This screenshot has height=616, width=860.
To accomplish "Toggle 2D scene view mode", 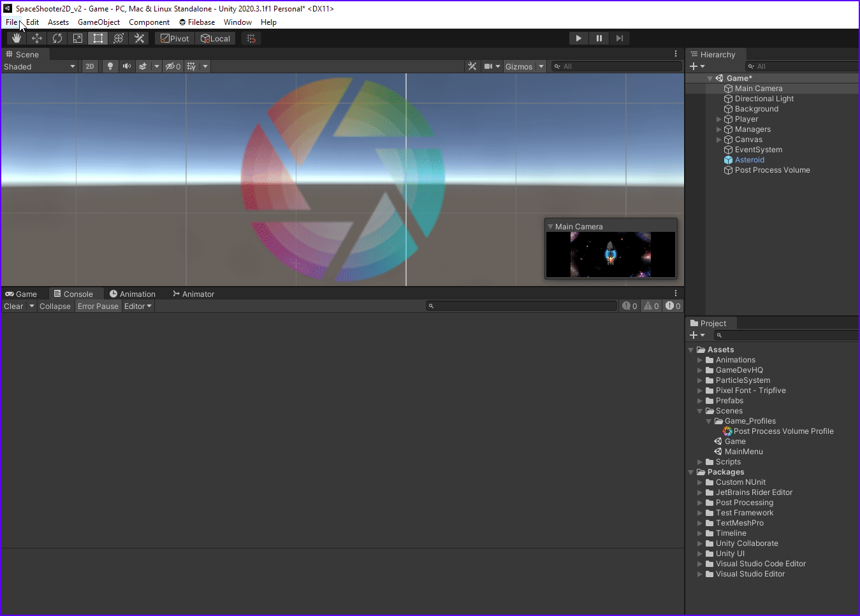I will [90, 66].
